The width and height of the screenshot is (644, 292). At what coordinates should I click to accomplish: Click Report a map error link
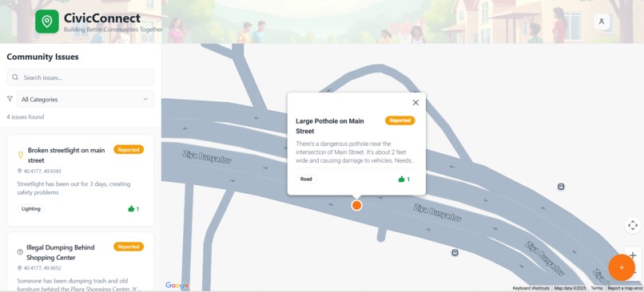[x=624, y=288]
